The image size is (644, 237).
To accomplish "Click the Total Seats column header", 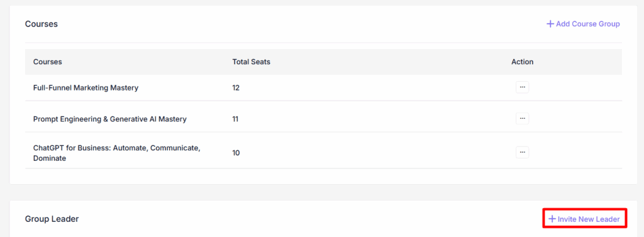I will (251, 62).
